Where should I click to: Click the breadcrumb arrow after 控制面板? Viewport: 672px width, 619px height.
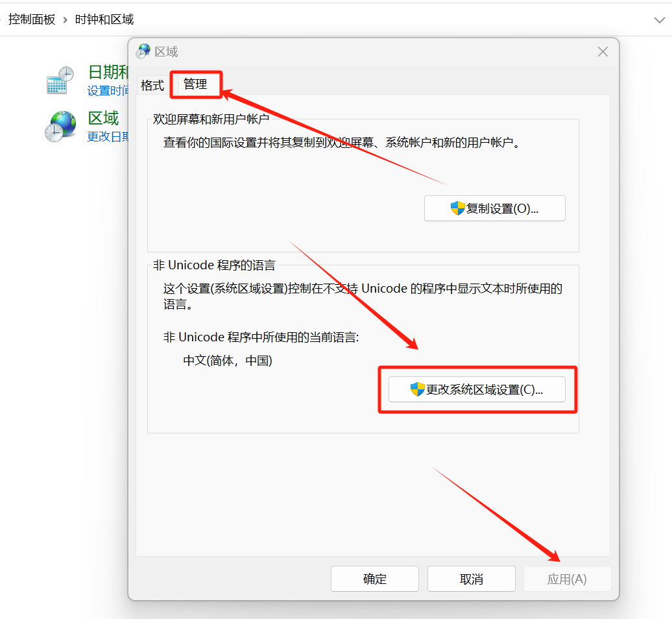click(x=65, y=19)
